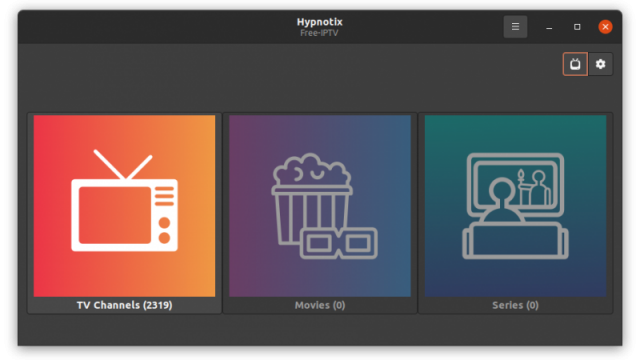Click the popcorn bucket icon
The width and height of the screenshot is (640, 360).
pos(312,199)
